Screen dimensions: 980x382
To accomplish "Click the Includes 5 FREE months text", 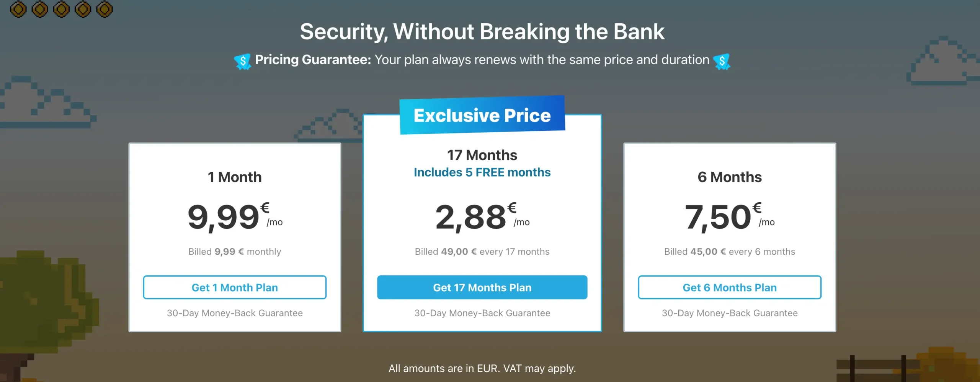I will click(x=482, y=172).
